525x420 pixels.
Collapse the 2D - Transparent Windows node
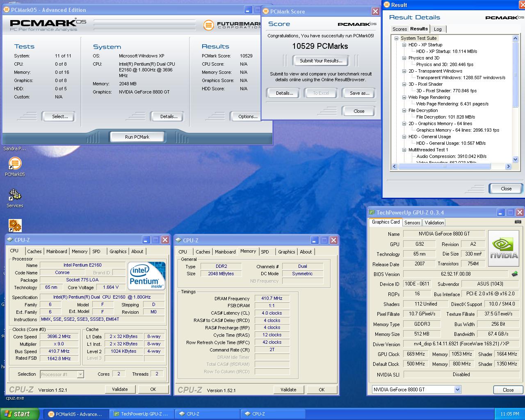coord(404,71)
